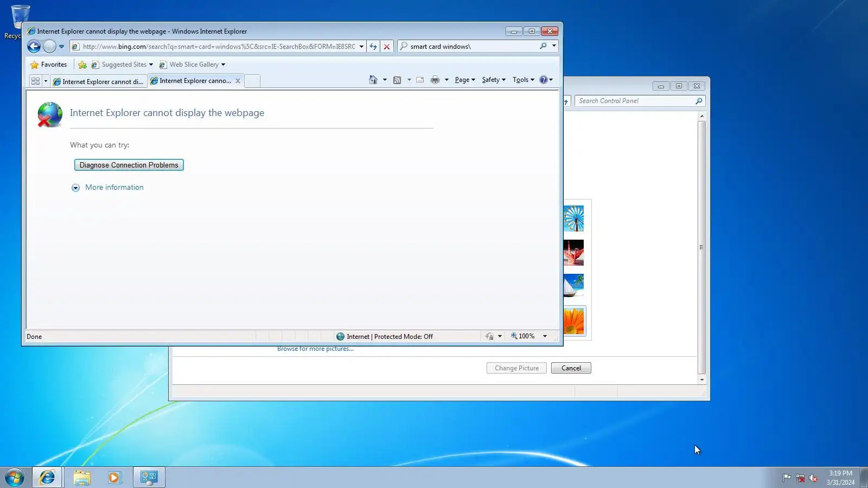Open the recent pages dropdown beside Forward
868x488 pixels.
[61, 47]
